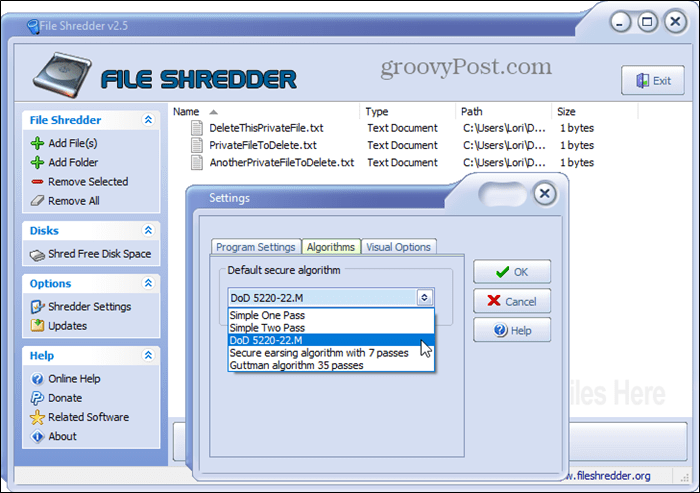Click the star icon for Related Software
This screenshot has height=493, width=700.
point(38,417)
